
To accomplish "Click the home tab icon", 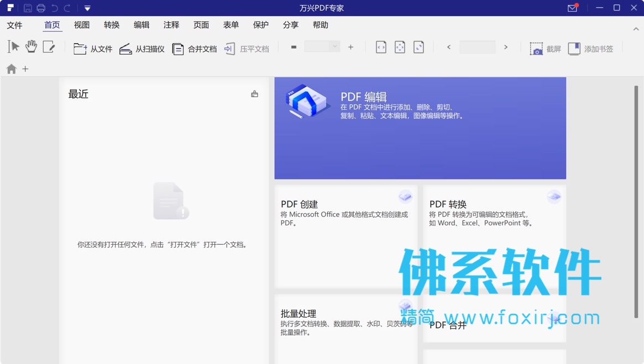I will click(x=12, y=69).
